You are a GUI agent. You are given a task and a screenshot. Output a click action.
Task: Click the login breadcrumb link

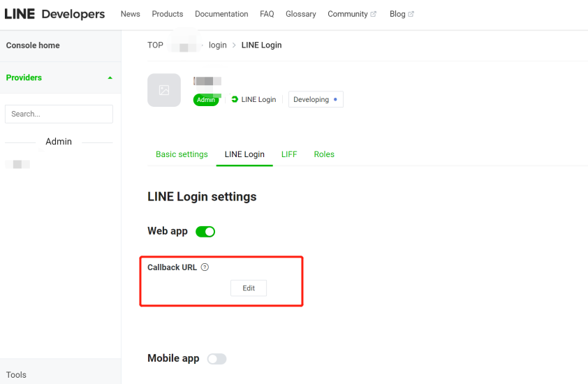[218, 45]
